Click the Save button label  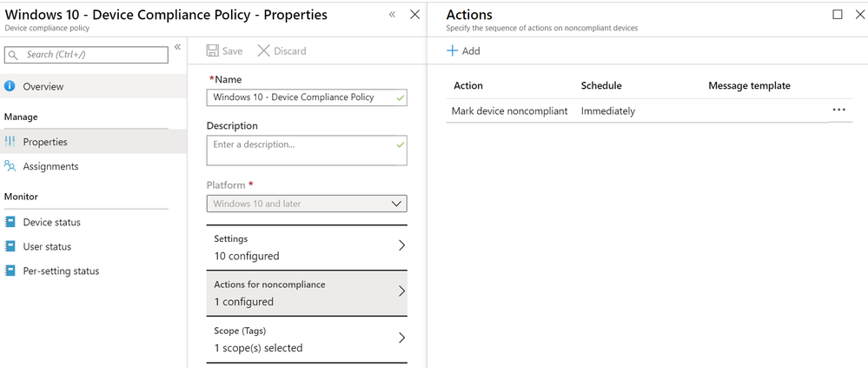(x=233, y=51)
